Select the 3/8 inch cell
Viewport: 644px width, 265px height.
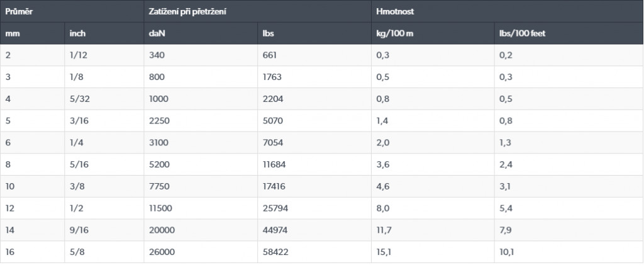coord(78,187)
